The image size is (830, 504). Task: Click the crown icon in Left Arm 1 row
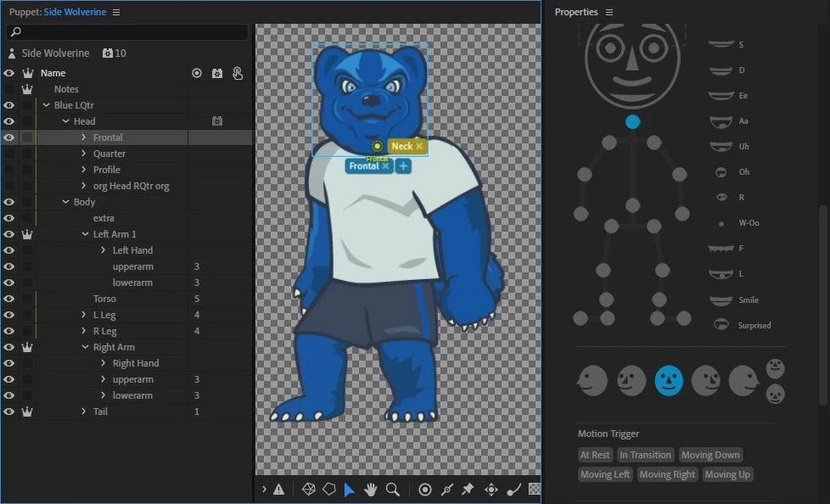[27, 234]
